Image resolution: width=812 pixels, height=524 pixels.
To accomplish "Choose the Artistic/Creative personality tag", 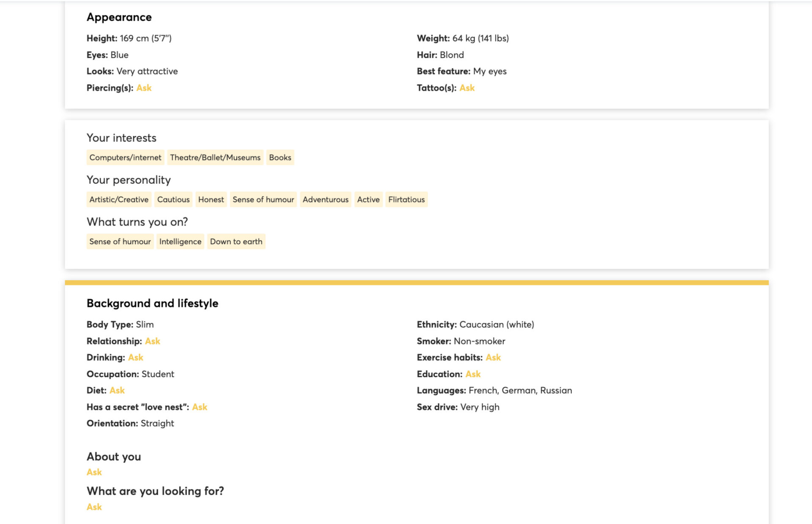I will pos(119,199).
